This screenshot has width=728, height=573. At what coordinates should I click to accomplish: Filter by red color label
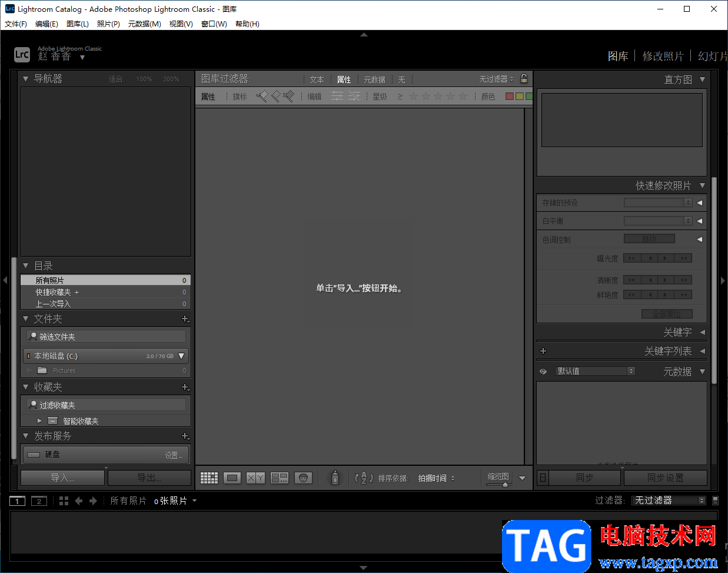[510, 96]
